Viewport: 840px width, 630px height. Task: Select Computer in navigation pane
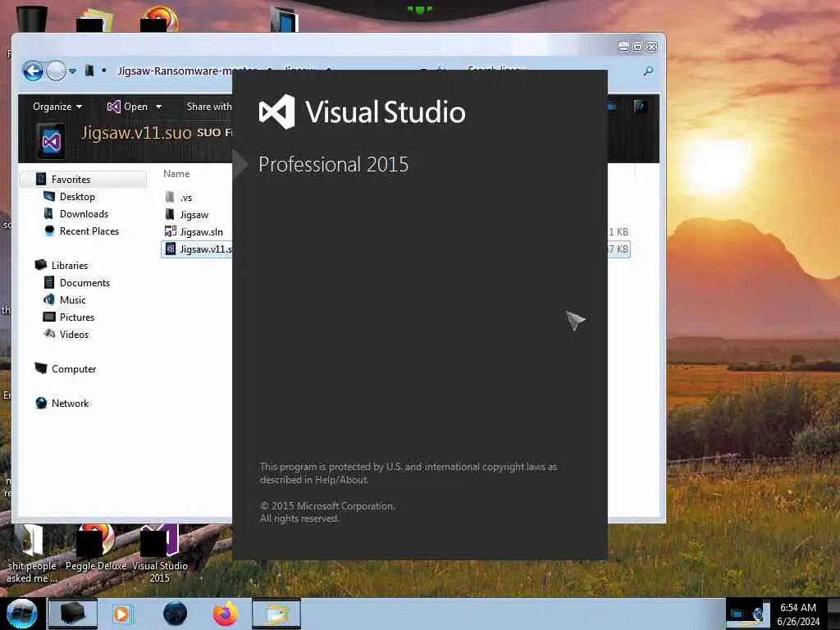point(74,368)
